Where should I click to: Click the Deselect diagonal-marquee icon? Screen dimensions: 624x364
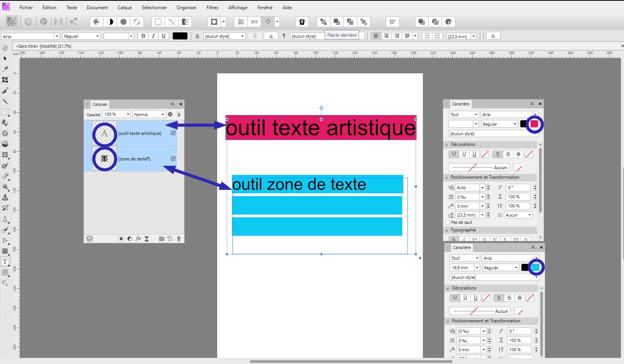tap(172, 22)
